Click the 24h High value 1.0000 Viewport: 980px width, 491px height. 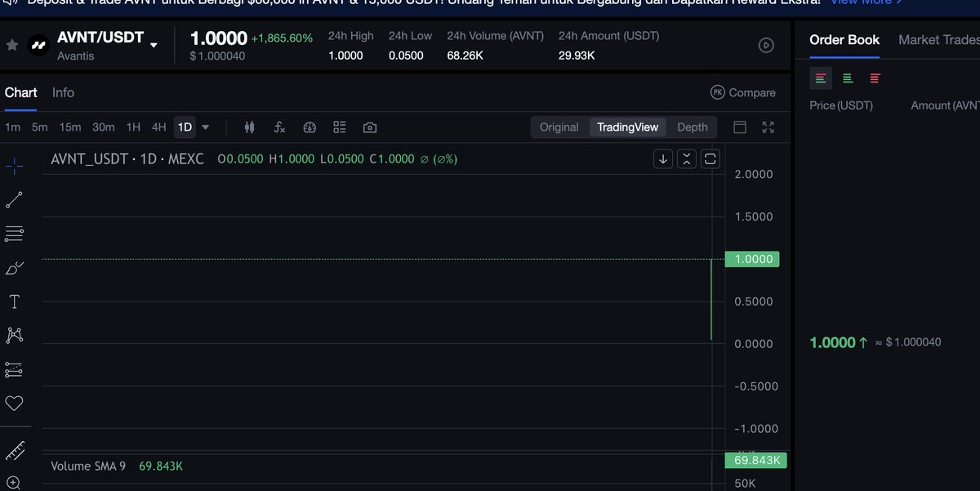coord(345,56)
